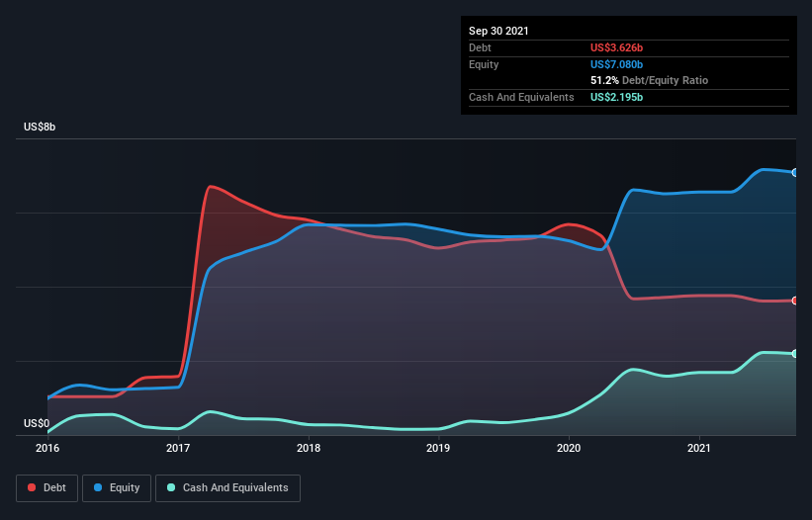Click the 2018 x-axis label
Viewport: 812px width, 520px height.
point(309,448)
